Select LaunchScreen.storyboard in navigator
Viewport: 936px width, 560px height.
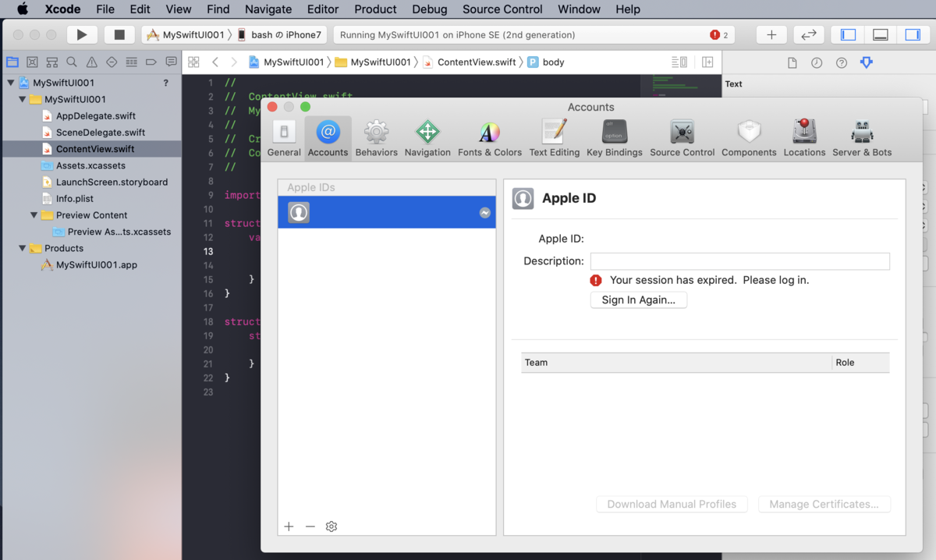tap(112, 182)
